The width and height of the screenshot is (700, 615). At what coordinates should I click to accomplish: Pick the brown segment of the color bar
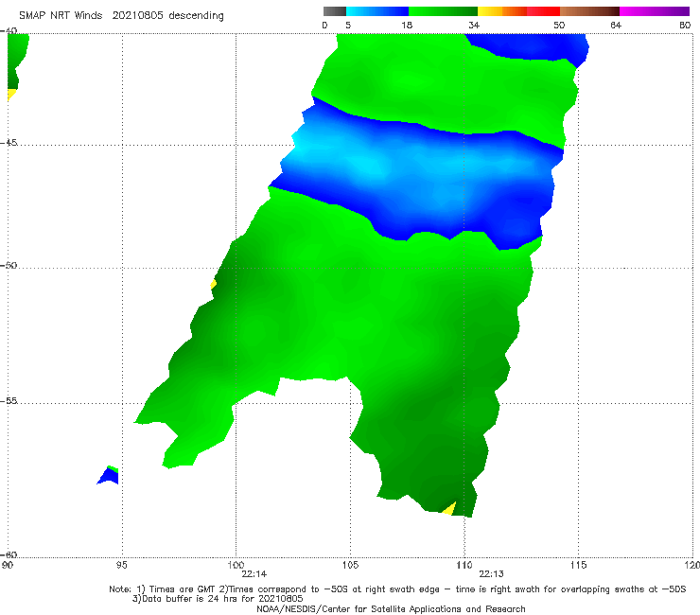pyautogui.click(x=589, y=11)
